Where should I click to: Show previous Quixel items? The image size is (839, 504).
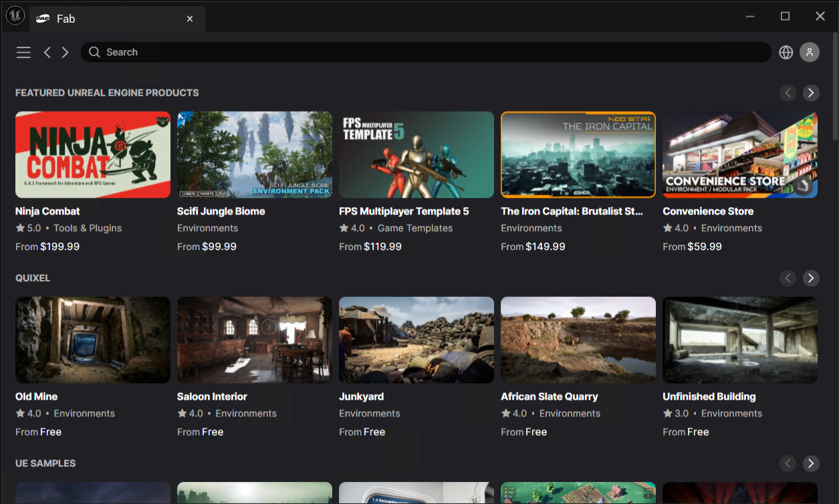[788, 278]
